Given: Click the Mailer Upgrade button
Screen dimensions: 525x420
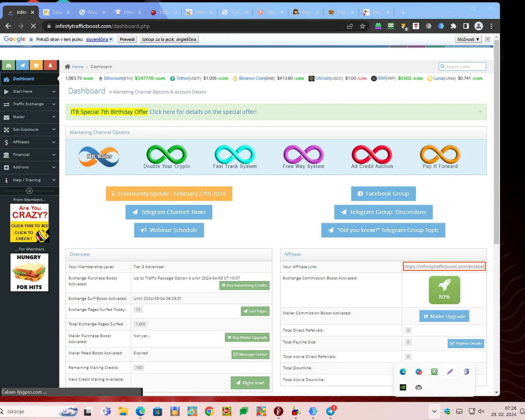Looking at the screenshot, I should (444, 316).
